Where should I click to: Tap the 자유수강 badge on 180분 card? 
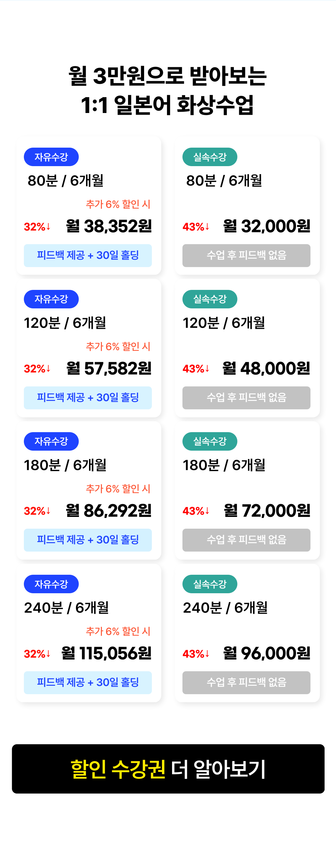click(51, 442)
